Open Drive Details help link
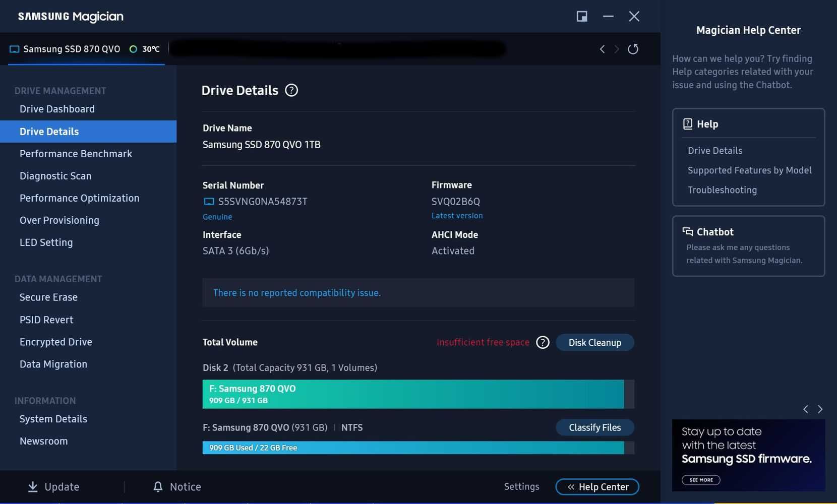 715,151
